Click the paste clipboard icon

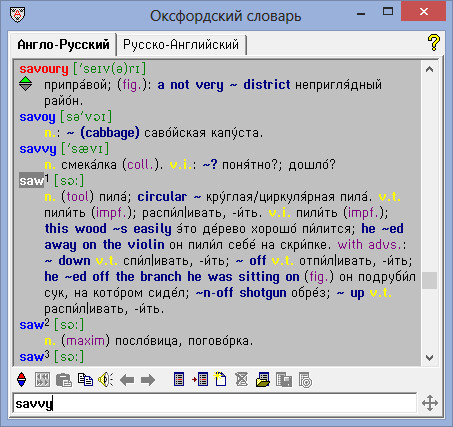point(64,380)
